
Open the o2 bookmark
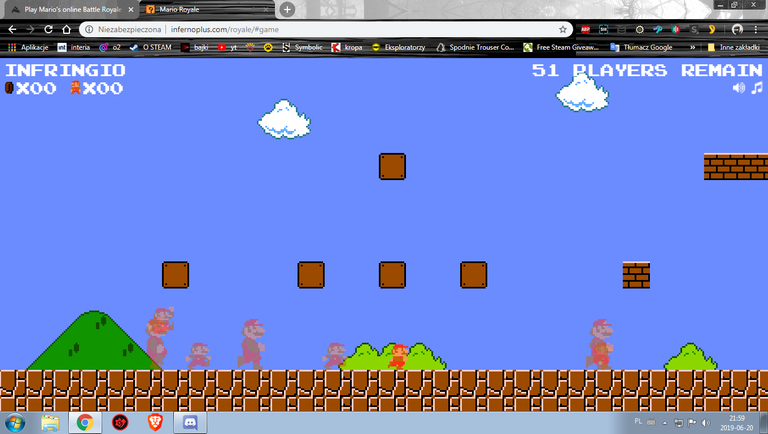(110, 47)
